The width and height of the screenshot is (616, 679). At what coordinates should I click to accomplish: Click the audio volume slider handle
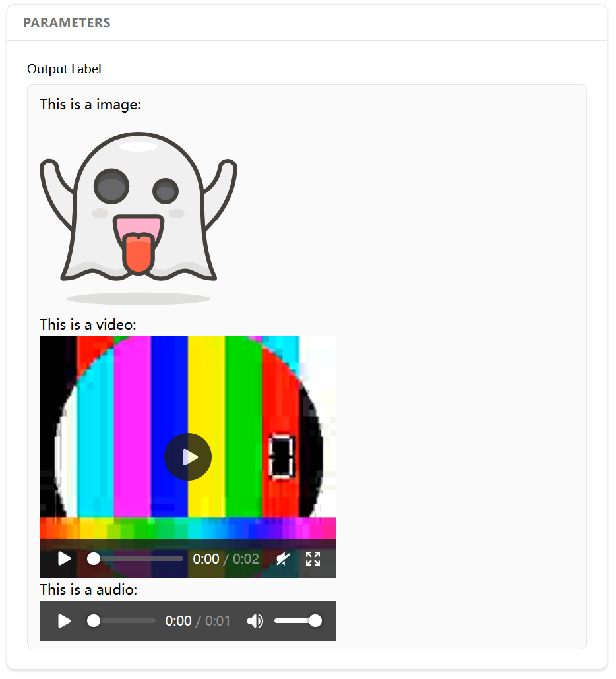[x=315, y=621]
